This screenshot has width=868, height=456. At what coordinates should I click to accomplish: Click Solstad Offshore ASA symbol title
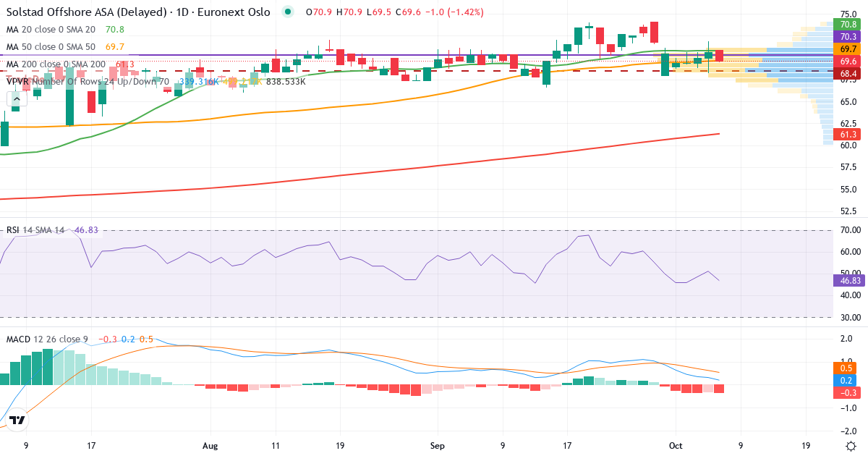(x=138, y=12)
